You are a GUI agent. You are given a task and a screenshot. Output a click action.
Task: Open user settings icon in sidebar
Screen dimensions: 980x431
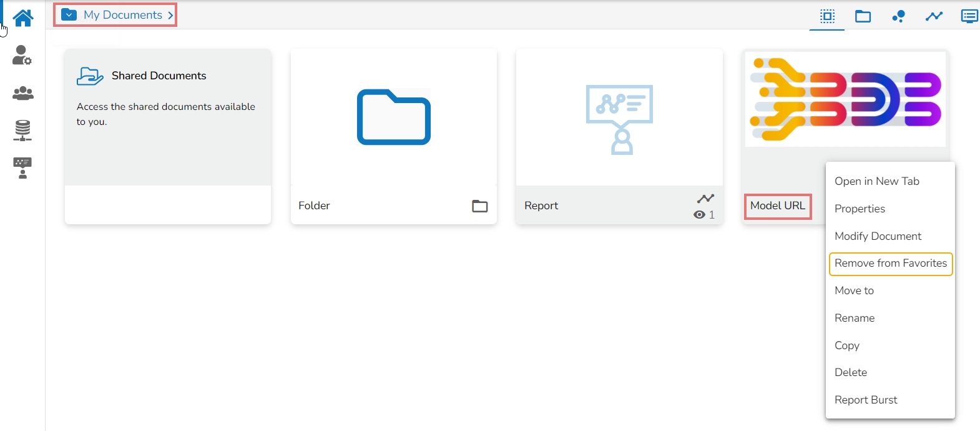22,55
